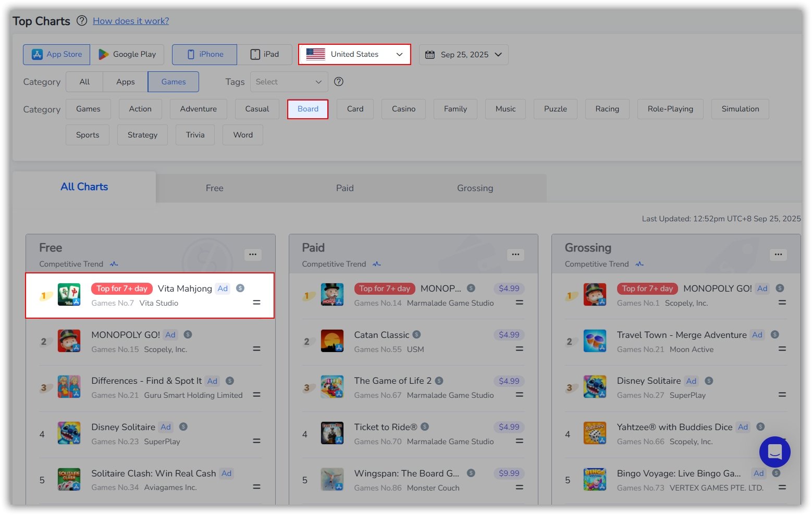The width and height of the screenshot is (812, 515).
Task: Open the Paid chart more options menu
Action: click(515, 255)
